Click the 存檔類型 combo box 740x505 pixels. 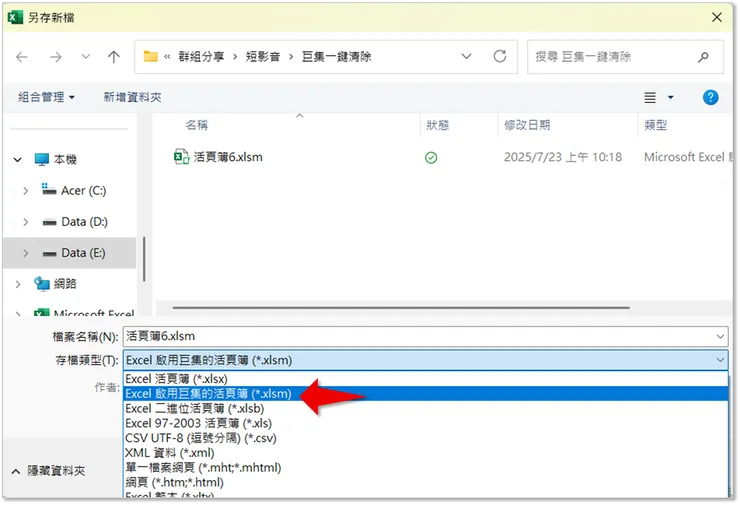[x=425, y=361]
